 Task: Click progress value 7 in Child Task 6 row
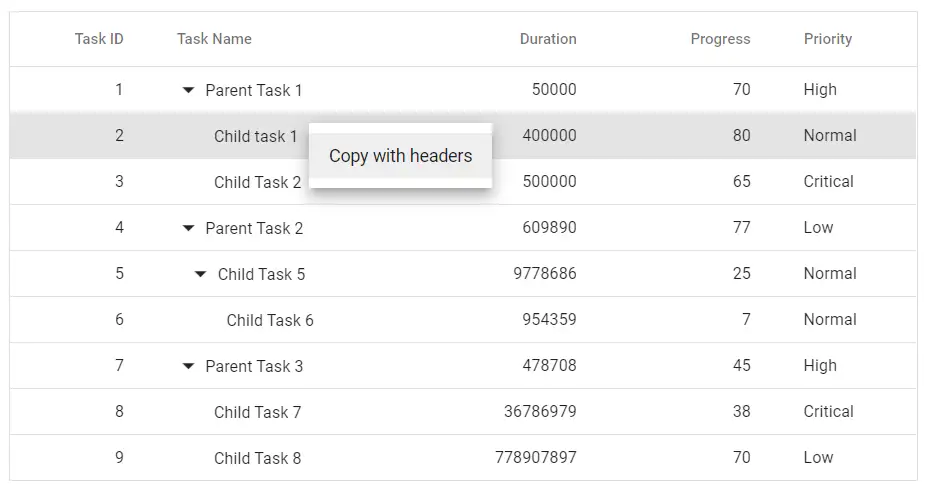pyautogui.click(x=746, y=320)
